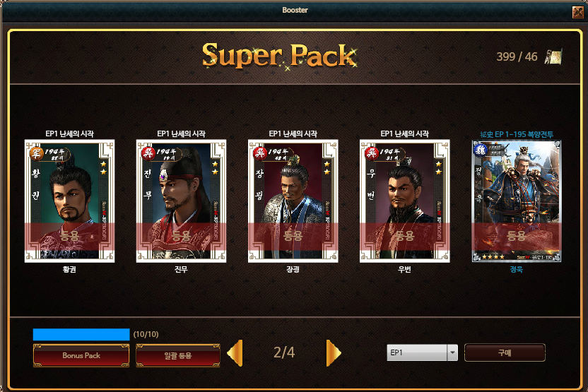Click the red faction emblem on 진무 card

[x=148, y=153]
